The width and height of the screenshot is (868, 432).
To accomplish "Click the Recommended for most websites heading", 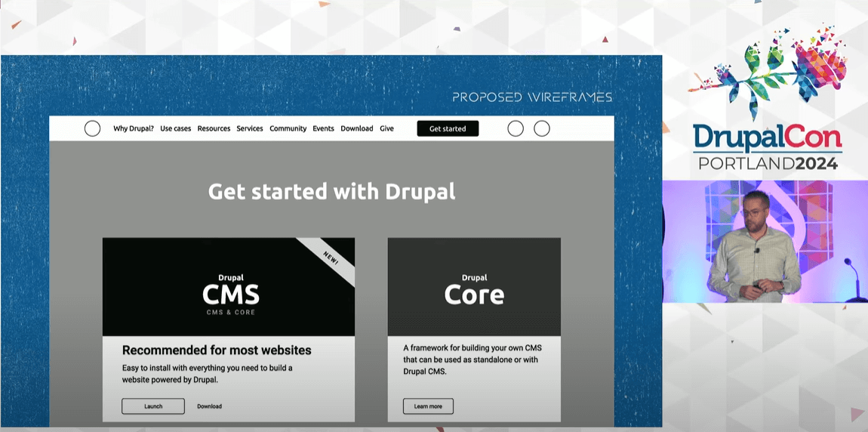I will pos(217,350).
